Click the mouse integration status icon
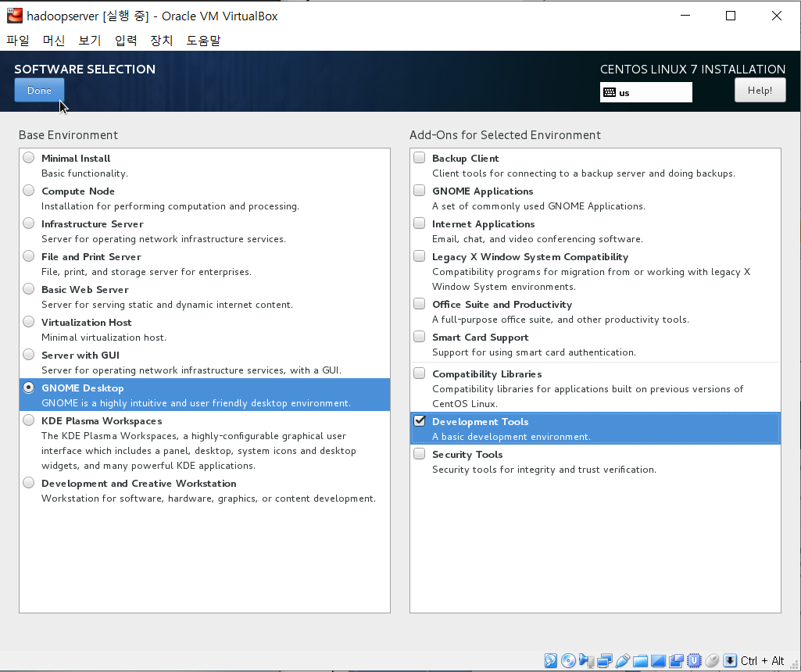 pos(712,661)
